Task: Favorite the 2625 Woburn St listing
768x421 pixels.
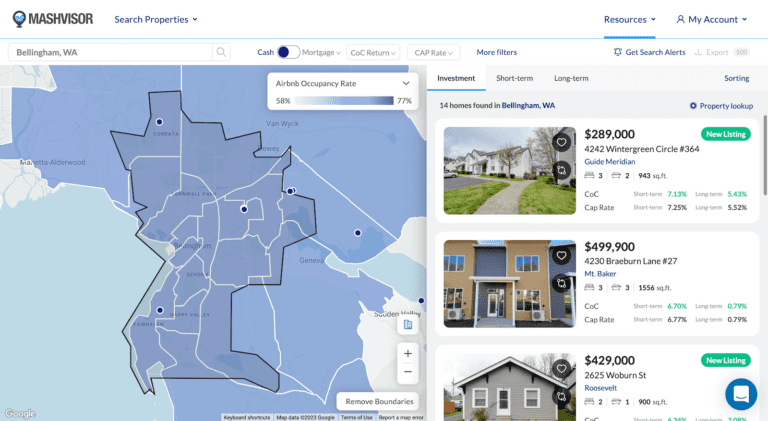Action: tap(562, 369)
